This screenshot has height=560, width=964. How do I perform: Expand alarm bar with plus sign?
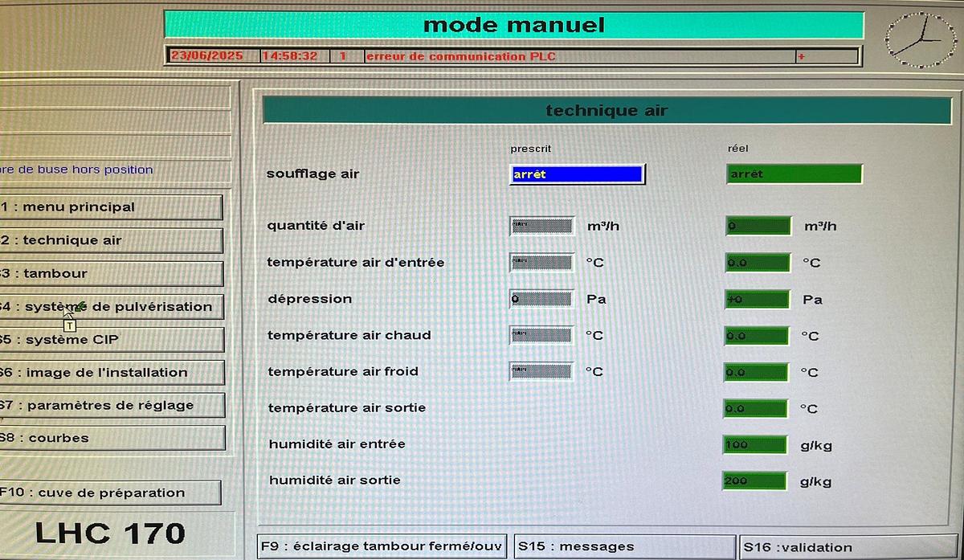click(801, 57)
